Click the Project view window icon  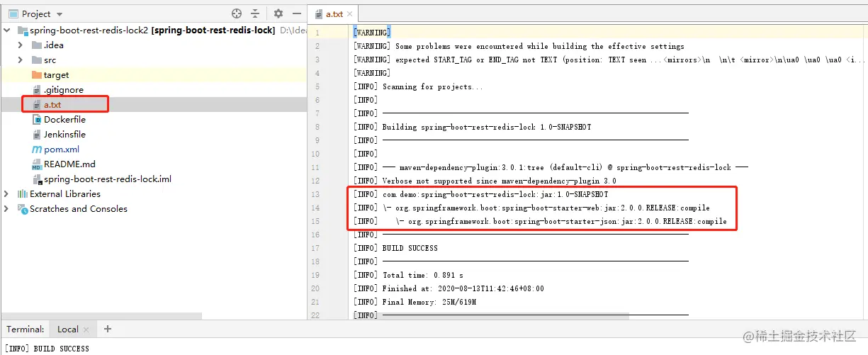[x=13, y=13]
